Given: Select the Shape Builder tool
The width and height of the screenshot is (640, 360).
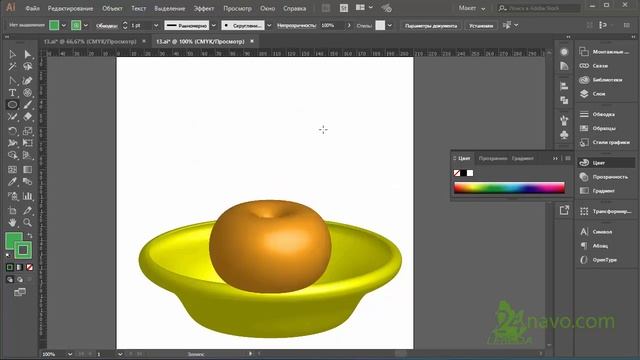Looking at the screenshot, I should pos(12,155).
